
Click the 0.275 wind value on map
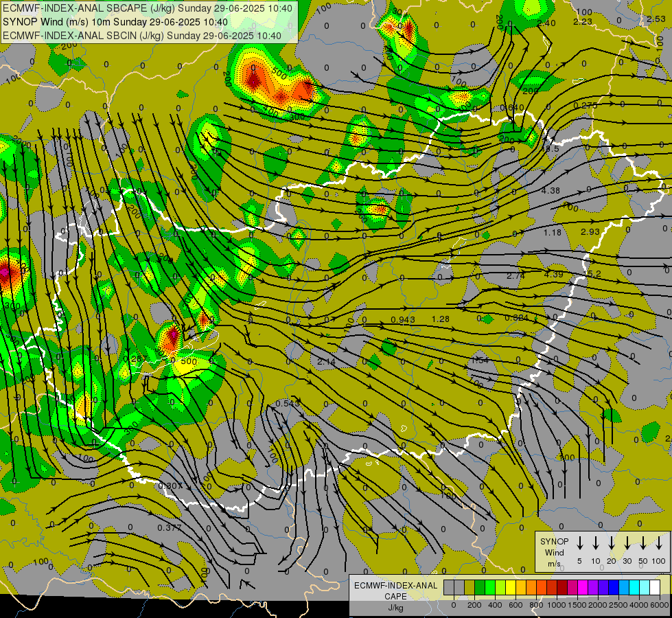coord(586,106)
